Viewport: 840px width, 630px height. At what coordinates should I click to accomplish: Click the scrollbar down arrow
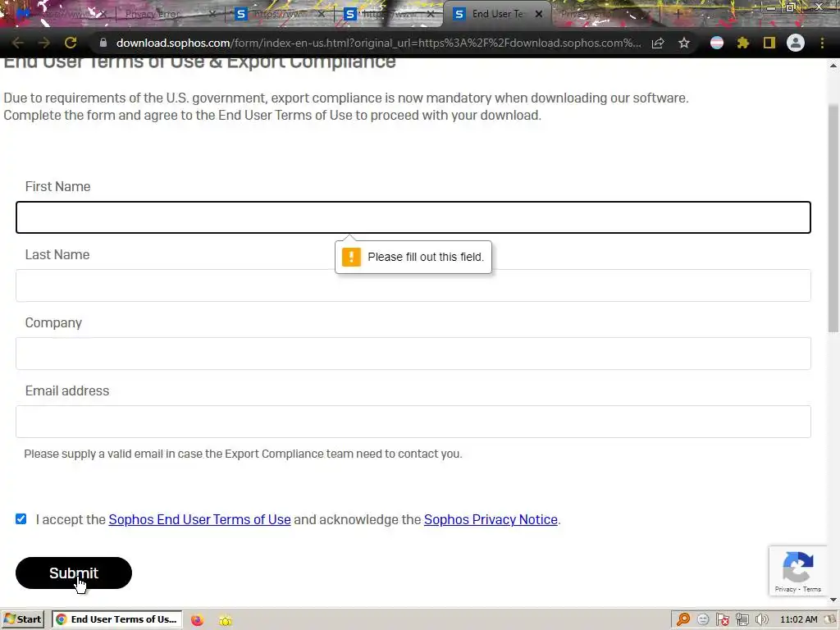pos(833,600)
